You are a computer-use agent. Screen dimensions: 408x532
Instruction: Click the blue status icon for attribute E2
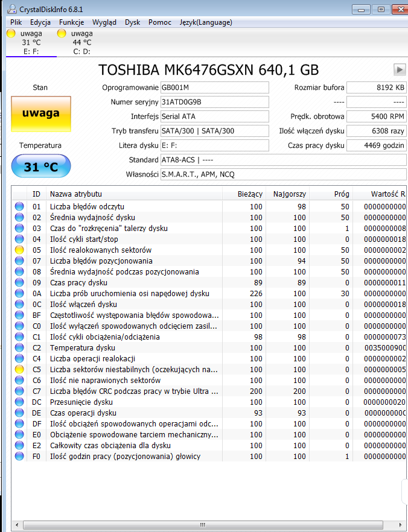tap(19, 445)
